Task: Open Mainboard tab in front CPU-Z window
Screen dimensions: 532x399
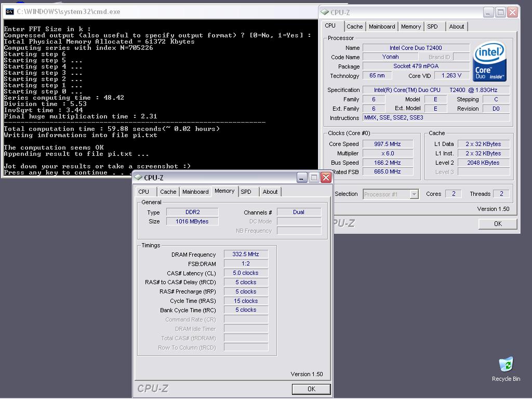Action: [x=195, y=192]
